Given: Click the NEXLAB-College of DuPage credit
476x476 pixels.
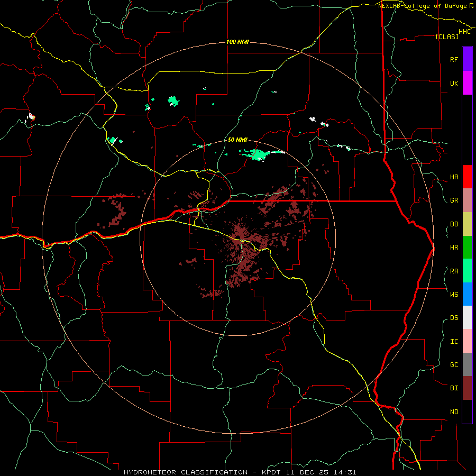Looking at the screenshot, I should click(426, 6).
